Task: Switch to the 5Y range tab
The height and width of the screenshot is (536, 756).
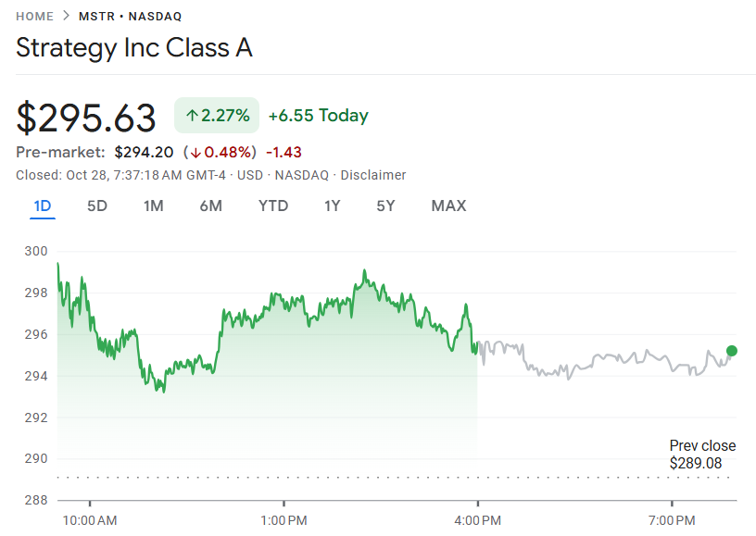Action: coord(385,206)
